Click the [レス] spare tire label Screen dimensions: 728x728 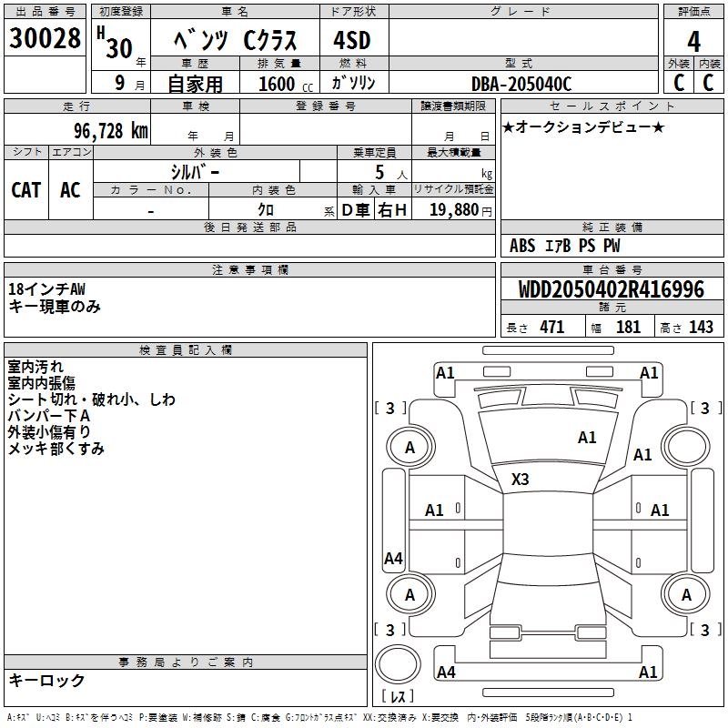point(398,696)
